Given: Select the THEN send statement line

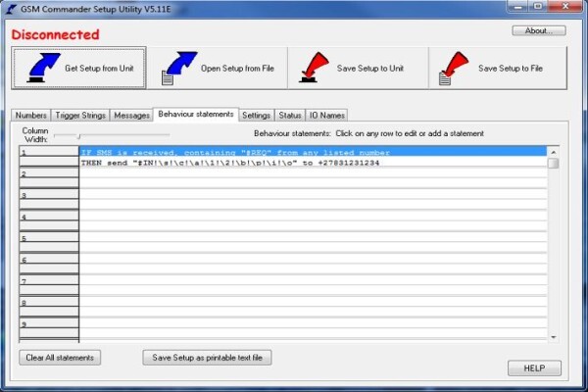Looking at the screenshot, I should [x=314, y=163].
